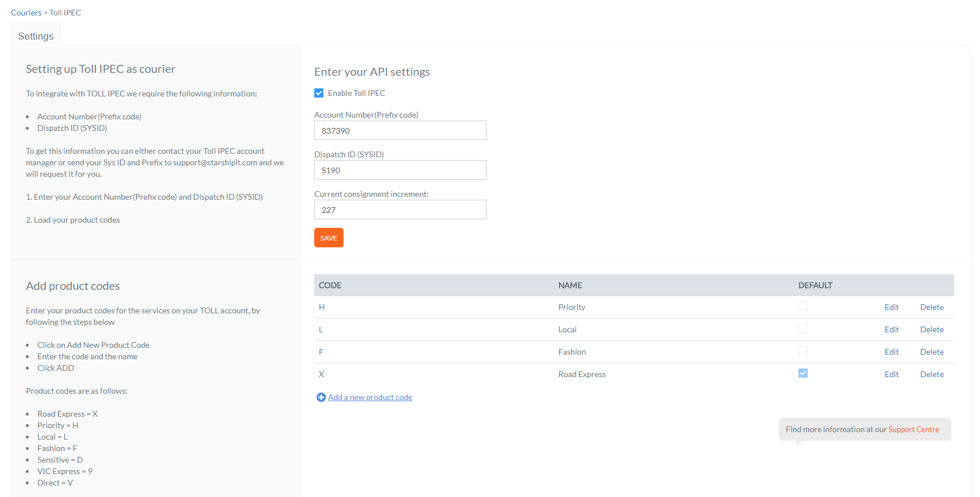Click Add a new product code link

(x=370, y=397)
